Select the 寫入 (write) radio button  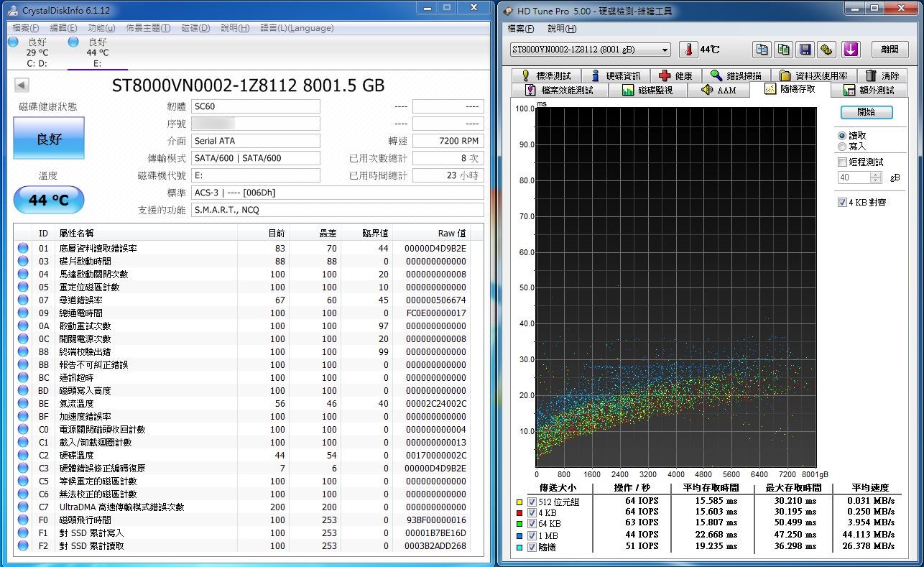coord(842,146)
